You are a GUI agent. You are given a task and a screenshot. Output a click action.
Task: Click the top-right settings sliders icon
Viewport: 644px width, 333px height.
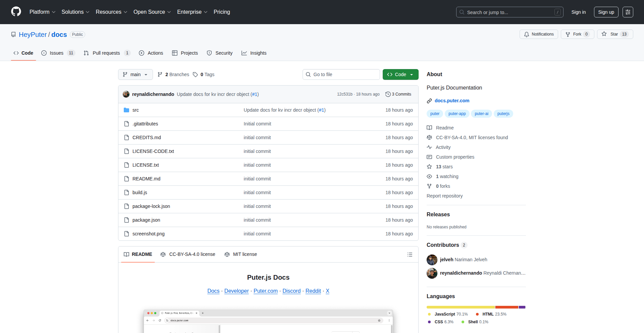coord(628,12)
